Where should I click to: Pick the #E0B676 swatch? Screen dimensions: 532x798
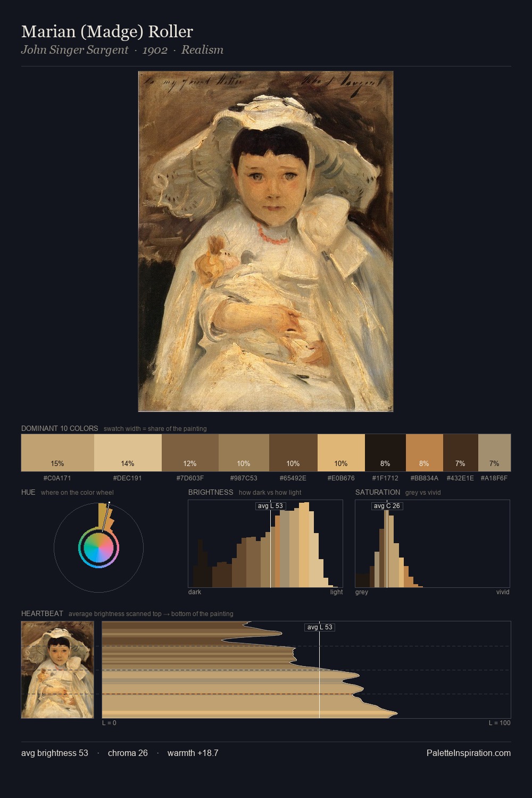click(341, 453)
